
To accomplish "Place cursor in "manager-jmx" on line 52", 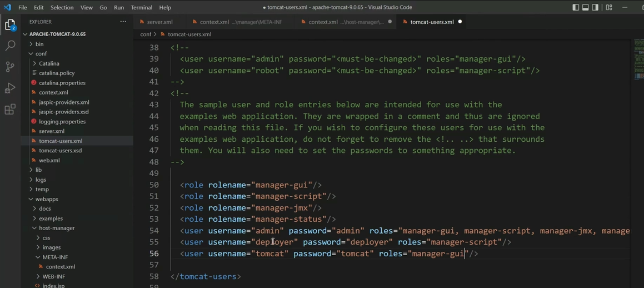I will click(282, 208).
